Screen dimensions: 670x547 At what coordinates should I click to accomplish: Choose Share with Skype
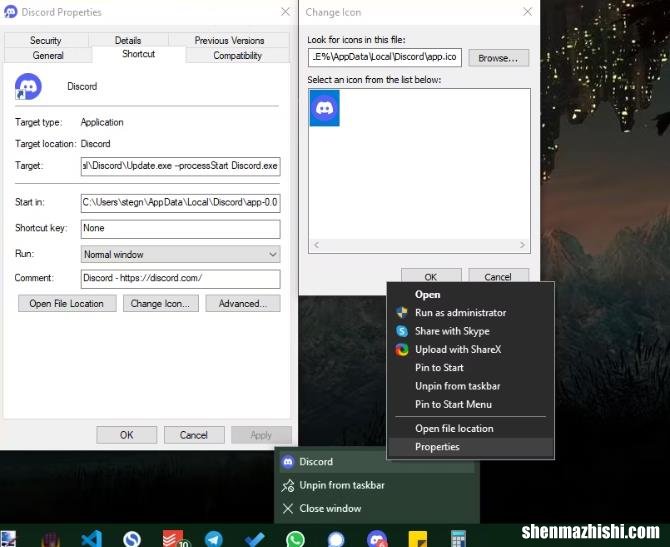point(470,331)
